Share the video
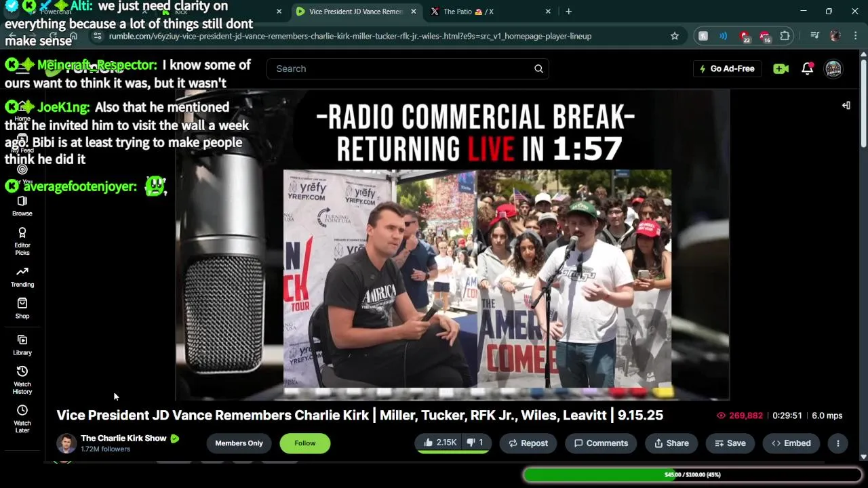The width and height of the screenshot is (868, 488). tap(671, 443)
